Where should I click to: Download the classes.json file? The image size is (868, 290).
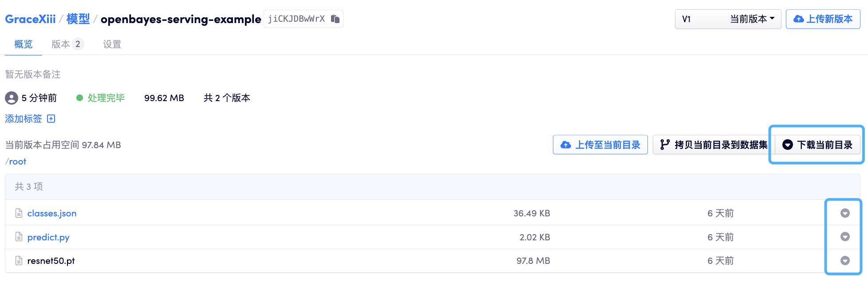pyautogui.click(x=845, y=213)
